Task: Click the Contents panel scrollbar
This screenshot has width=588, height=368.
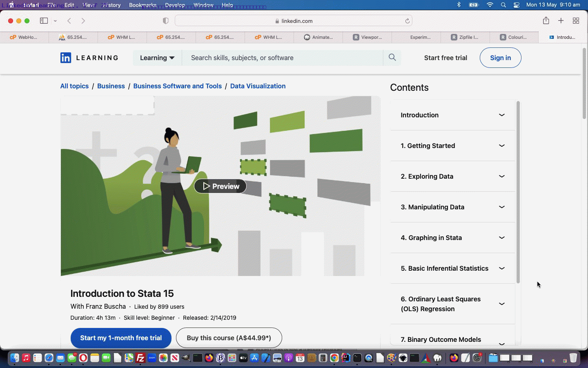Action: (x=518, y=192)
